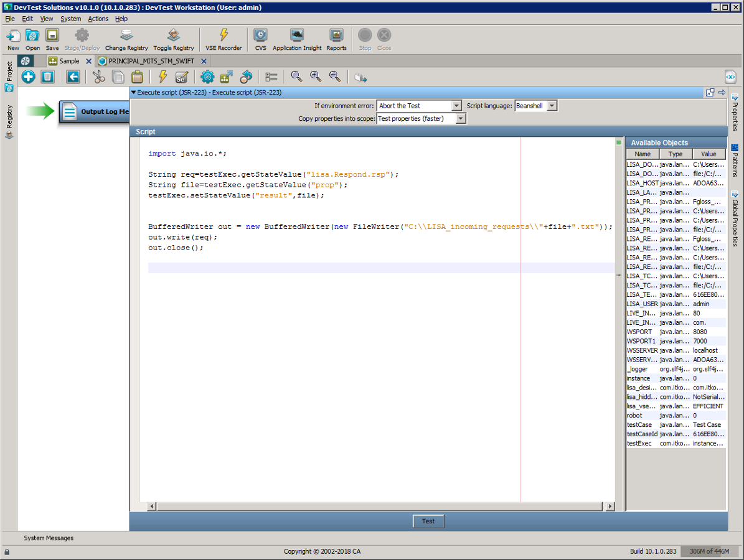The image size is (744, 560).
Task: Open the File menu
Action: pyautogui.click(x=10, y=19)
